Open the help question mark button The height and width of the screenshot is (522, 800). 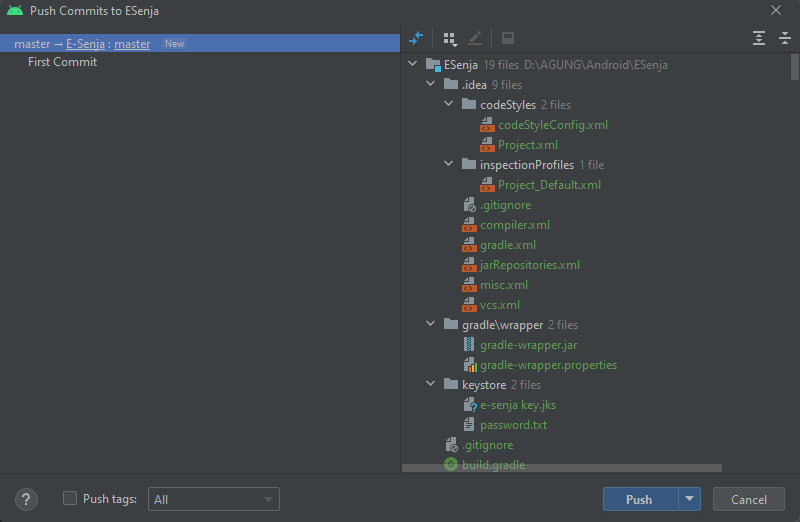click(x=27, y=499)
